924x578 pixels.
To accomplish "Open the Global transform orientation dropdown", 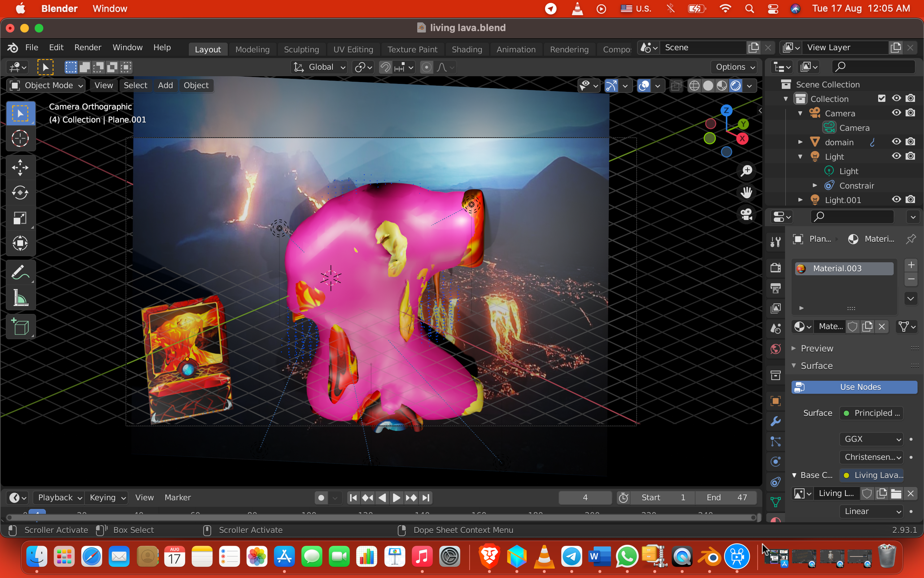I will [319, 67].
